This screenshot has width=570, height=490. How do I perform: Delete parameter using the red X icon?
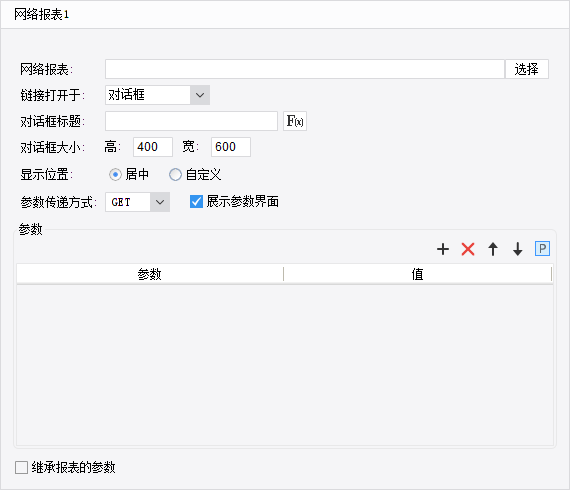468,249
